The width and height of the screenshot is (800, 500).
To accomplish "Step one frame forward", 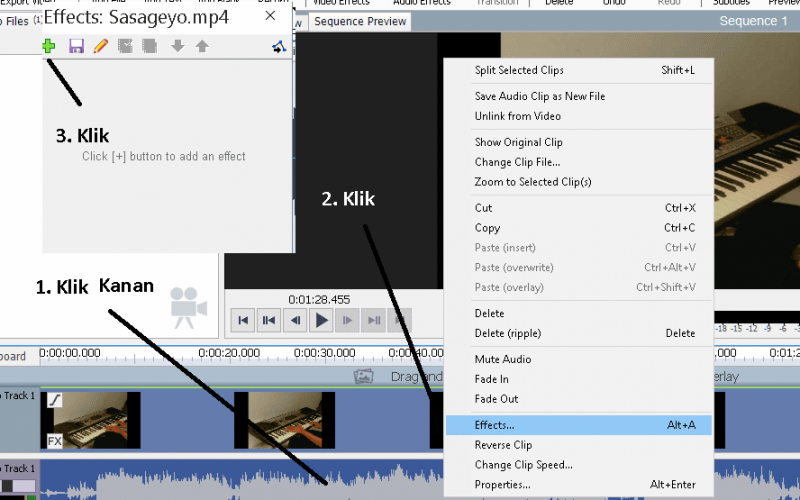I will [347, 320].
